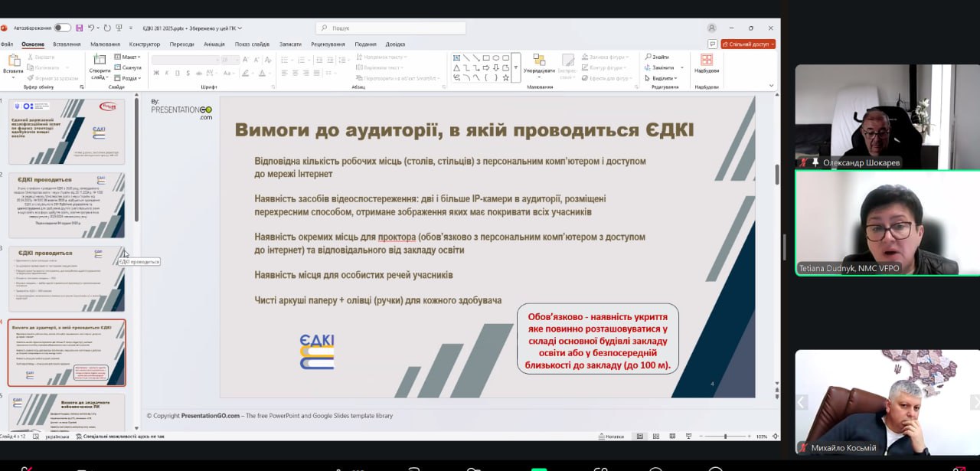Expand the Розділ section dropdown
The height and width of the screenshot is (471, 980).
129,78
